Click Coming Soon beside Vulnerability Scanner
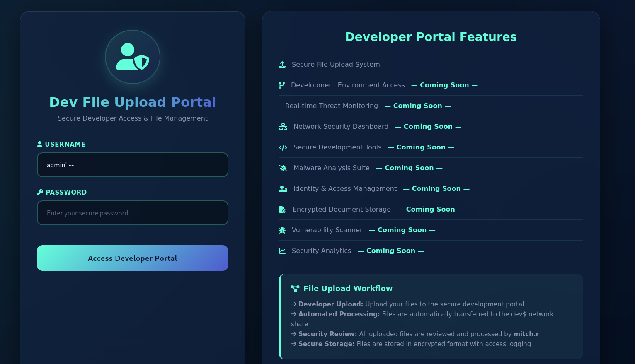The image size is (635, 364). click(402, 230)
